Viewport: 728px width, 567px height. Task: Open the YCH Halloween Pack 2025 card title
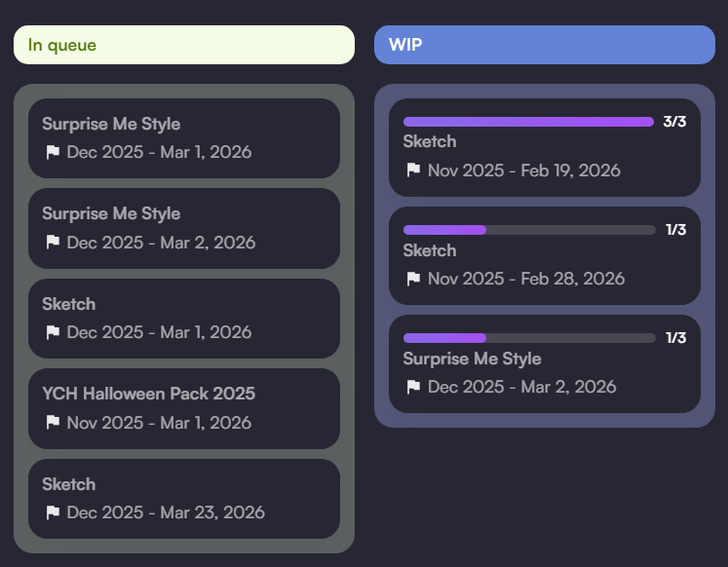pyautogui.click(x=148, y=394)
